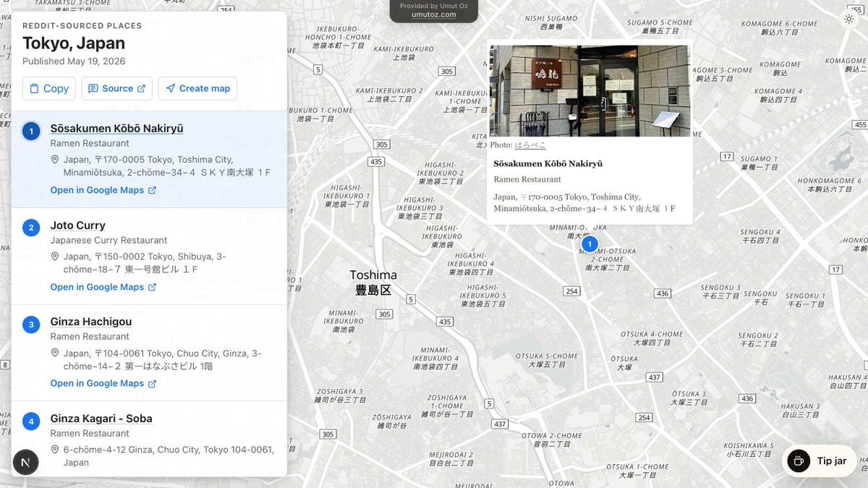The width and height of the screenshot is (868, 488).
Task: Click the popup title Sōsakumen Kōbō Nakiryū
Action: point(548,163)
